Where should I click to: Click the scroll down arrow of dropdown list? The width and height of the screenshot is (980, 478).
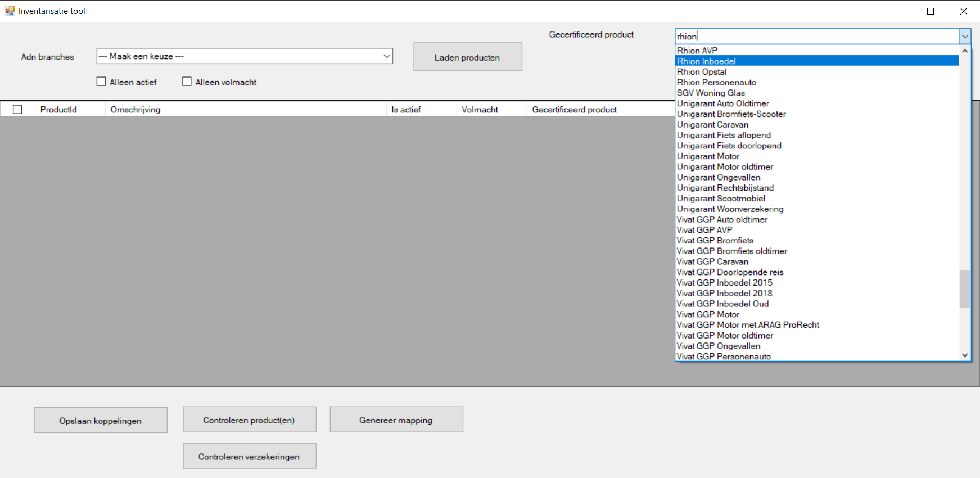965,355
